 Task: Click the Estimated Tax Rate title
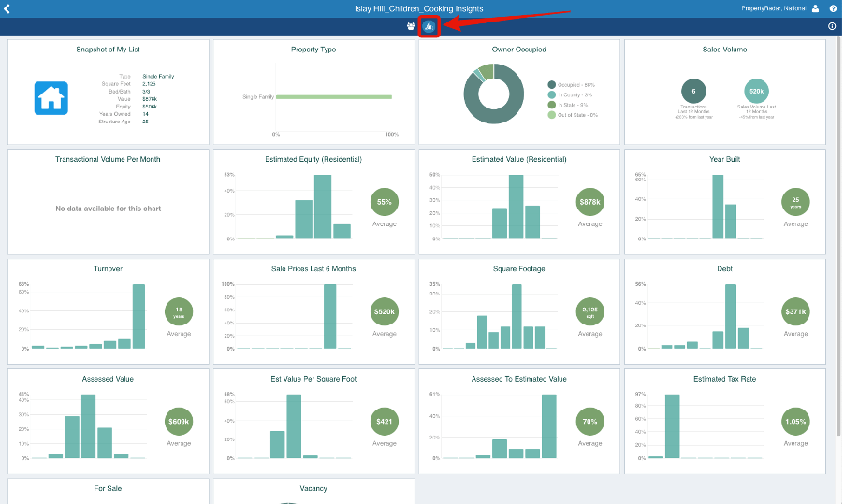pos(724,379)
